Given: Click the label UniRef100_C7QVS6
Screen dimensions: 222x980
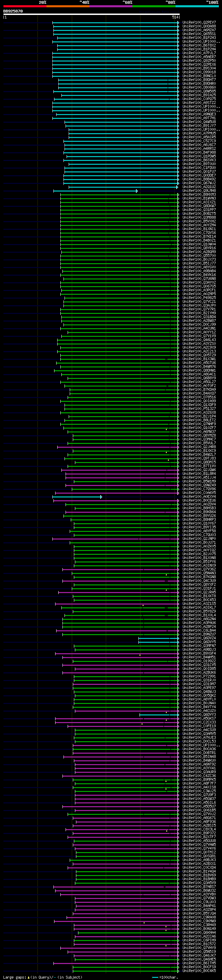Looking at the screenshot, I should (199, 233).
